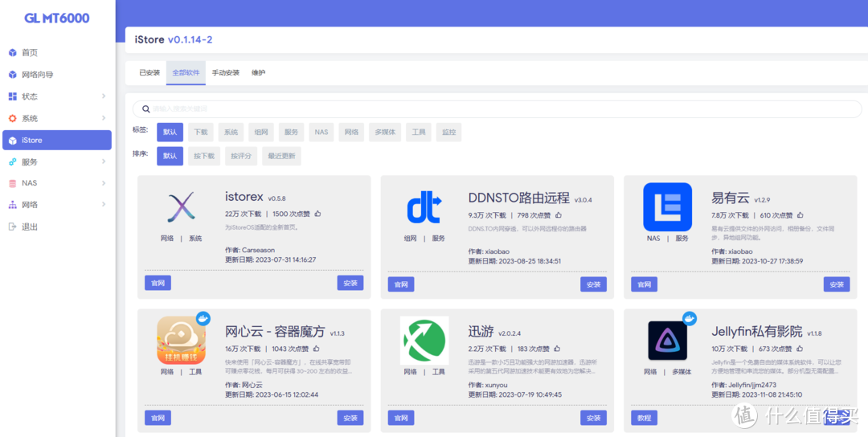This screenshot has width=868, height=437.
Task: Click the 网心云 app logo
Action: pos(181,340)
